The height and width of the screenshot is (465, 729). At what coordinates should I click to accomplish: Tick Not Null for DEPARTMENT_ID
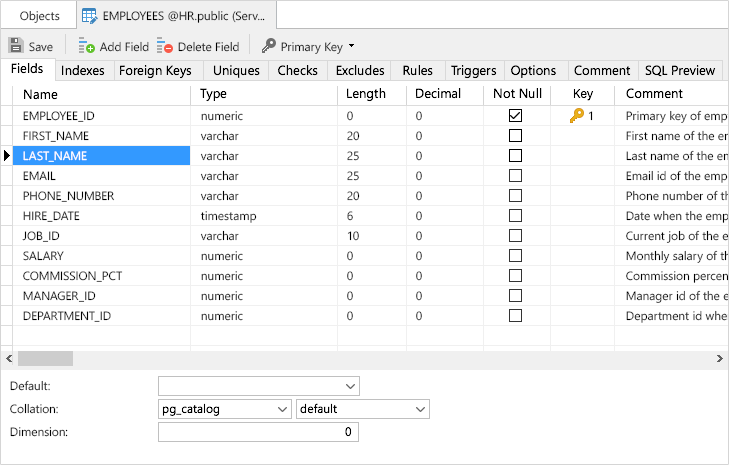point(515,315)
